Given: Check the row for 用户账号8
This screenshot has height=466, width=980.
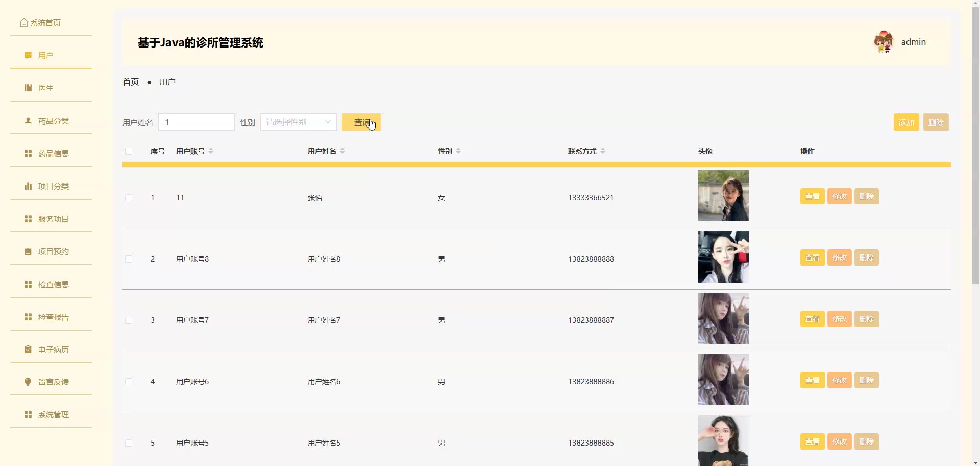Looking at the screenshot, I should (x=129, y=259).
